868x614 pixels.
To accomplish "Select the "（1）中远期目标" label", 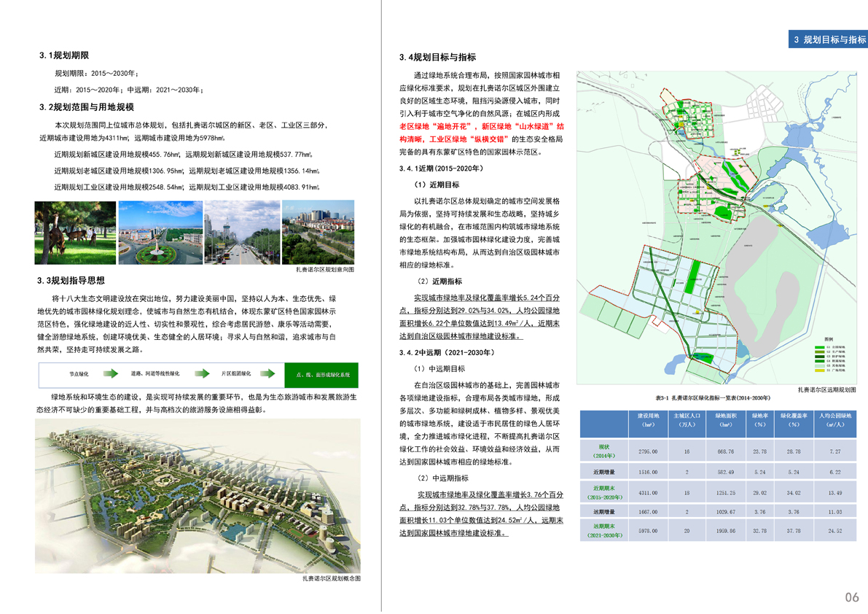I will click(x=439, y=369).
